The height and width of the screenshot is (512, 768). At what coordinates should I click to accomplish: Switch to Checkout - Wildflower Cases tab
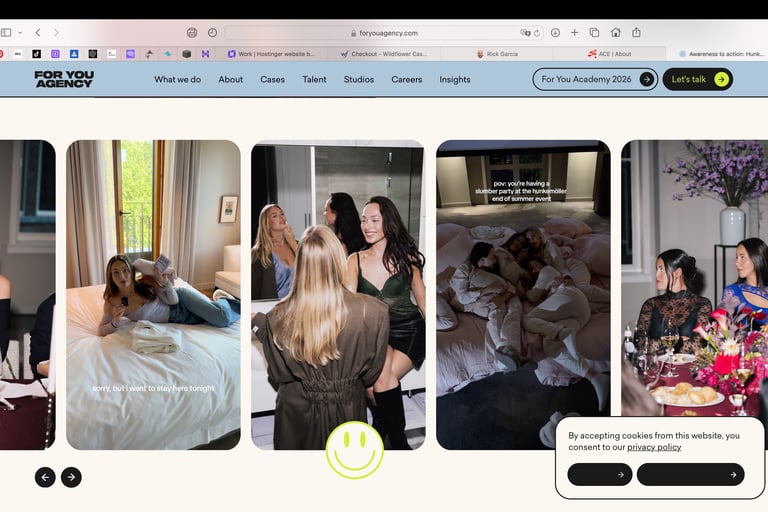[384, 54]
